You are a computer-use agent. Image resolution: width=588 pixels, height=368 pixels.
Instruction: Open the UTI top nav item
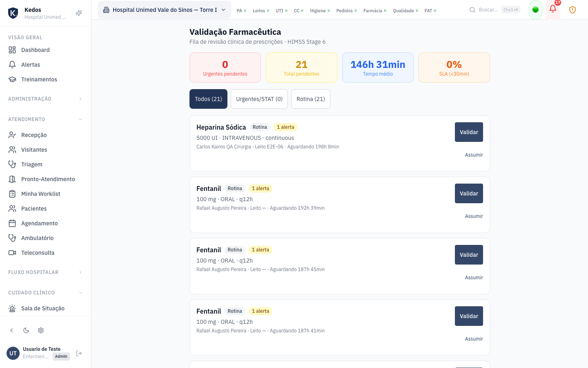[x=281, y=11]
